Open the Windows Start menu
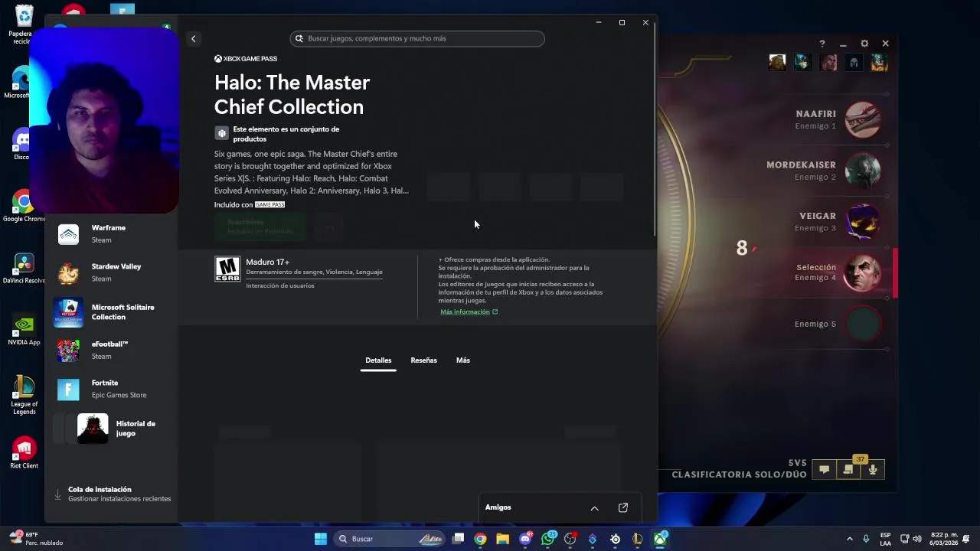The image size is (980, 551). 321,539
